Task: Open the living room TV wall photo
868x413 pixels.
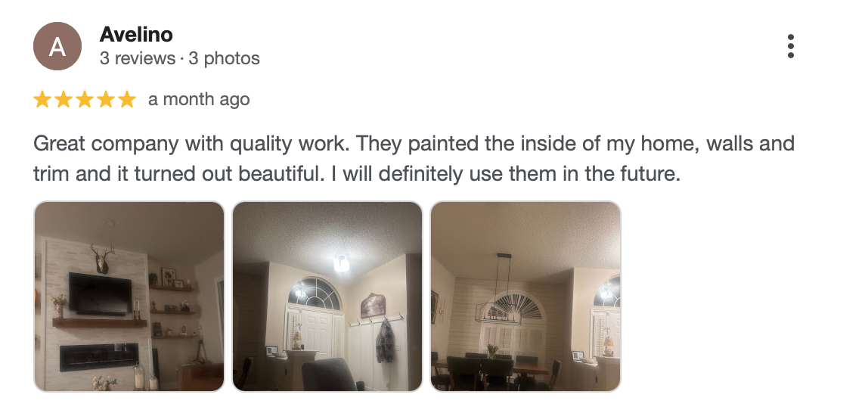Action: point(129,297)
